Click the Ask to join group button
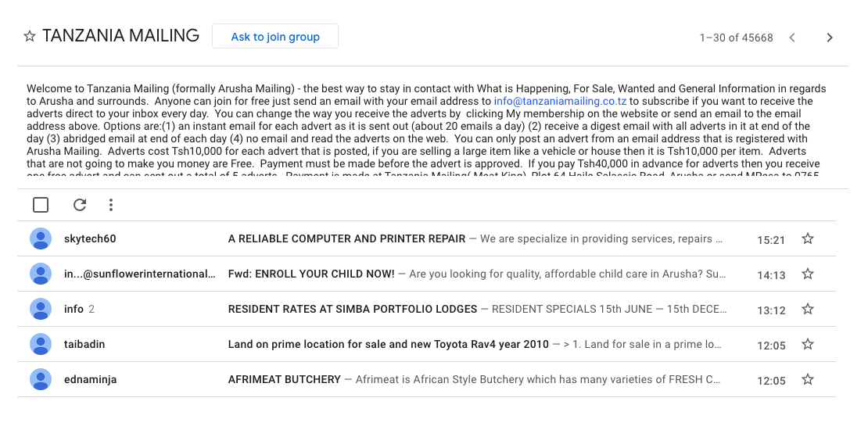 pyautogui.click(x=275, y=37)
